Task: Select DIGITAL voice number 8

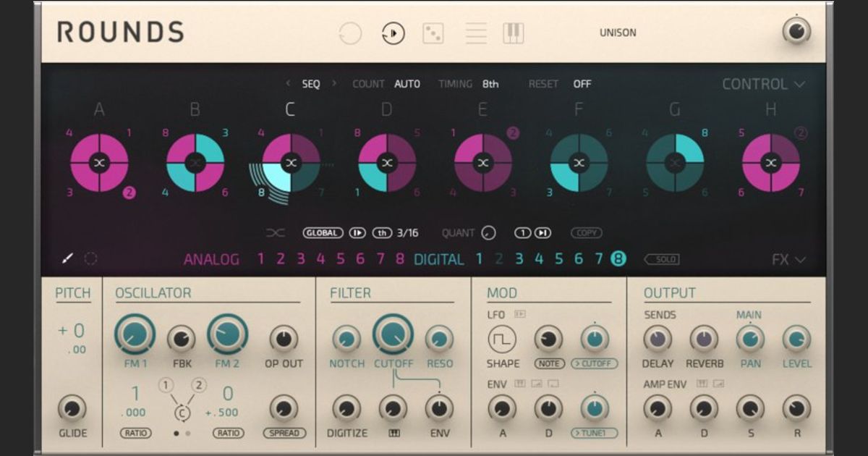Action: [x=618, y=258]
